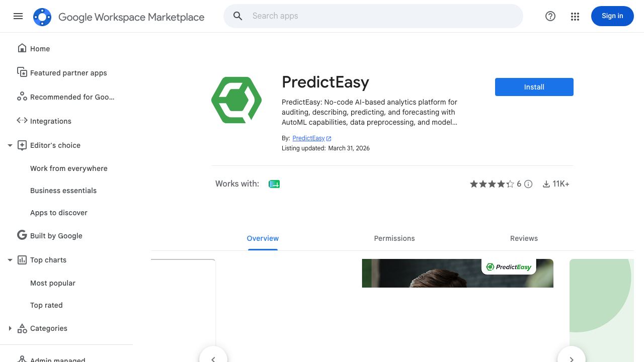Click the Top charts icon
The image size is (644, 362).
coord(22,260)
